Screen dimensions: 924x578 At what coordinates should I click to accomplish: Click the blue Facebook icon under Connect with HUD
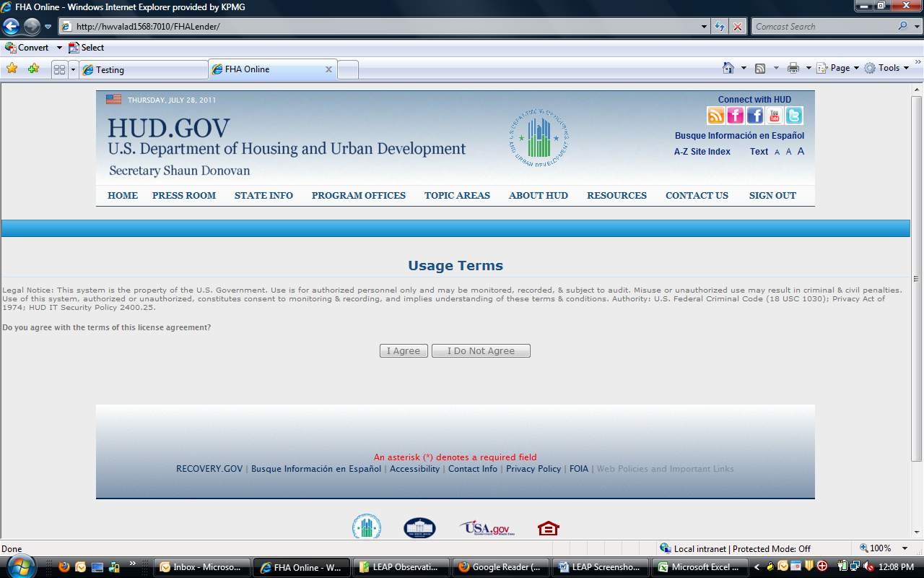coord(755,116)
